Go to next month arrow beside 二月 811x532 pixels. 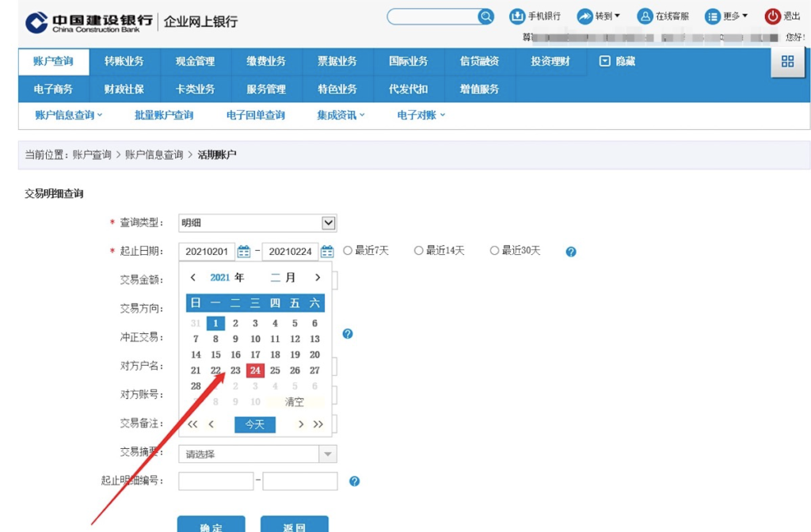click(318, 278)
